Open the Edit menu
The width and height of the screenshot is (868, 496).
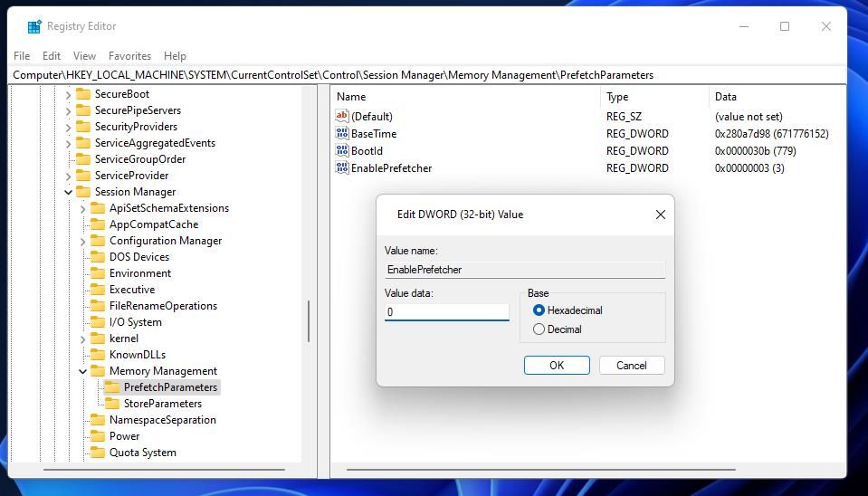point(52,56)
